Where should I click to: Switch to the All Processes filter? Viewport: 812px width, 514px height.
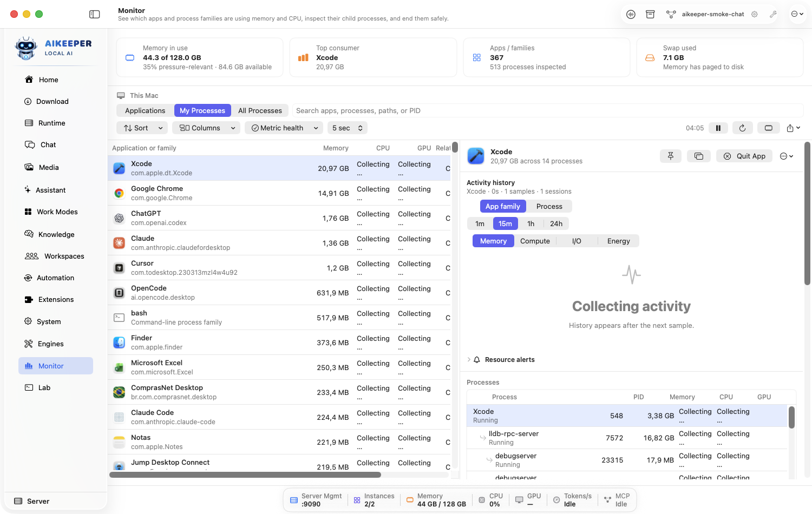(260, 110)
